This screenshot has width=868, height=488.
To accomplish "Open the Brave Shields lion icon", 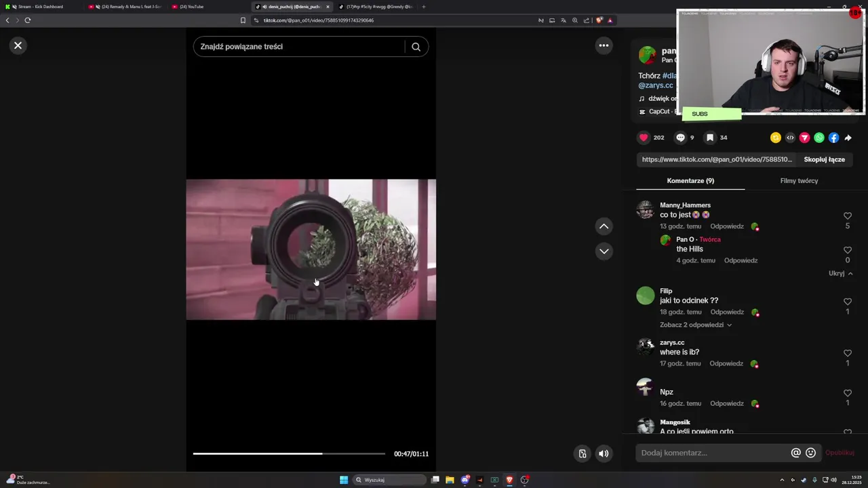I will pos(599,20).
